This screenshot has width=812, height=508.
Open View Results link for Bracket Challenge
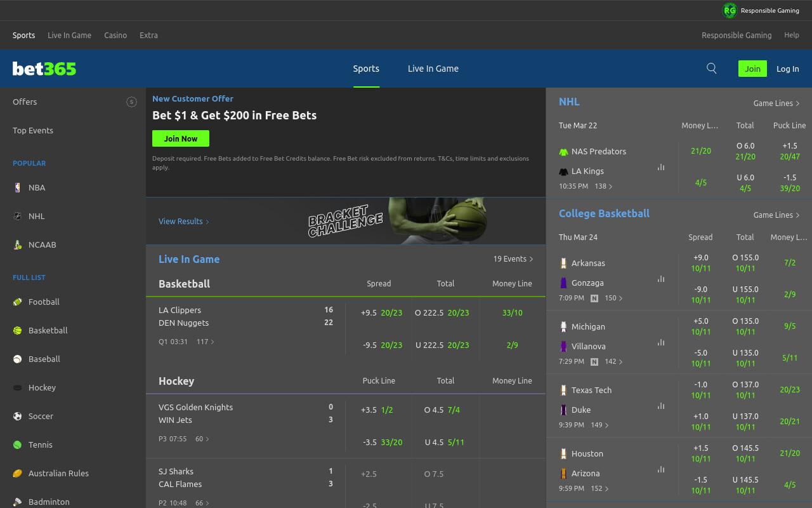pos(183,221)
